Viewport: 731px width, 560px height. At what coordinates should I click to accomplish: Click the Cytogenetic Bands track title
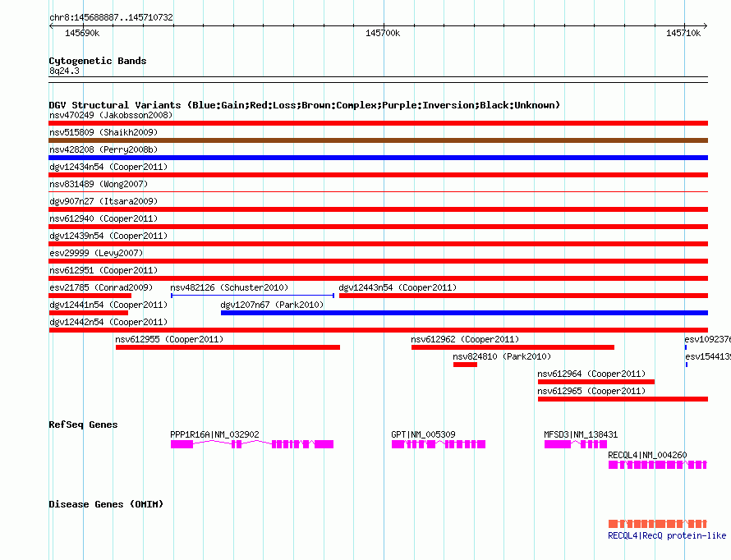(98, 61)
